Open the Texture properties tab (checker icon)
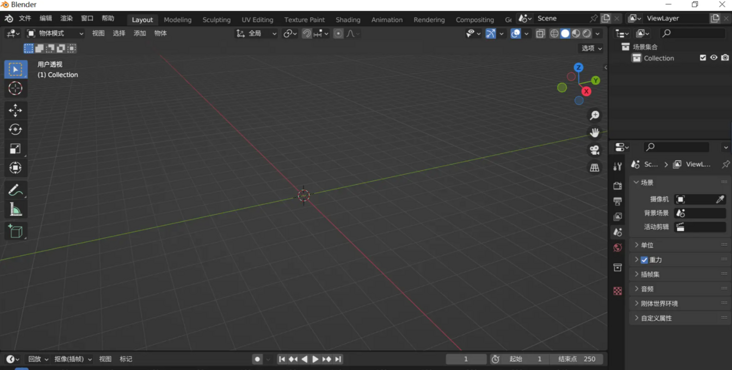732x370 pixels. (x=618, y=291)
